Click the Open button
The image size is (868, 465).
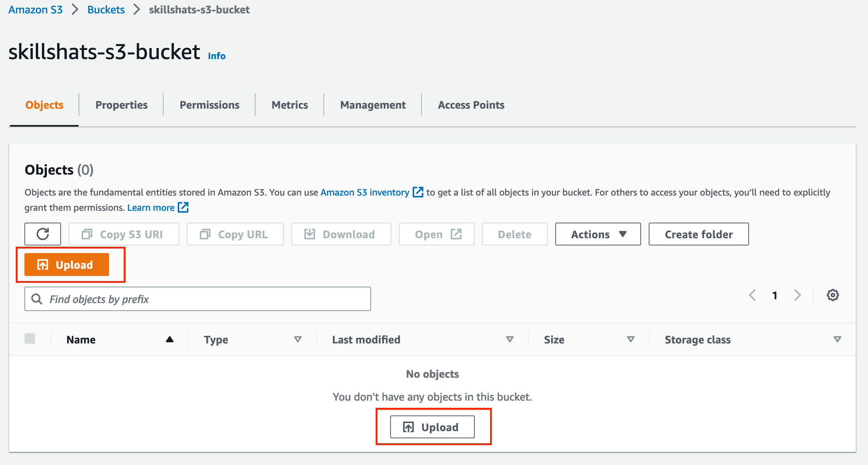point(437,234)
